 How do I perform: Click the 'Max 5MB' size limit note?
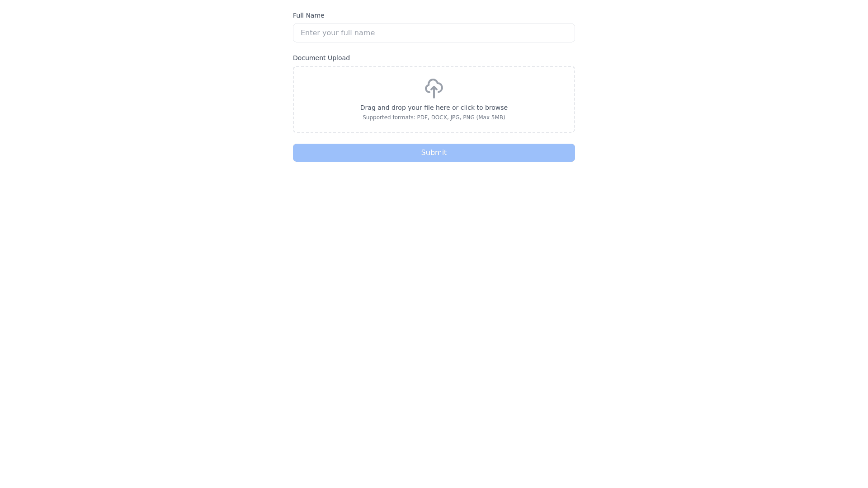[491, 117]
